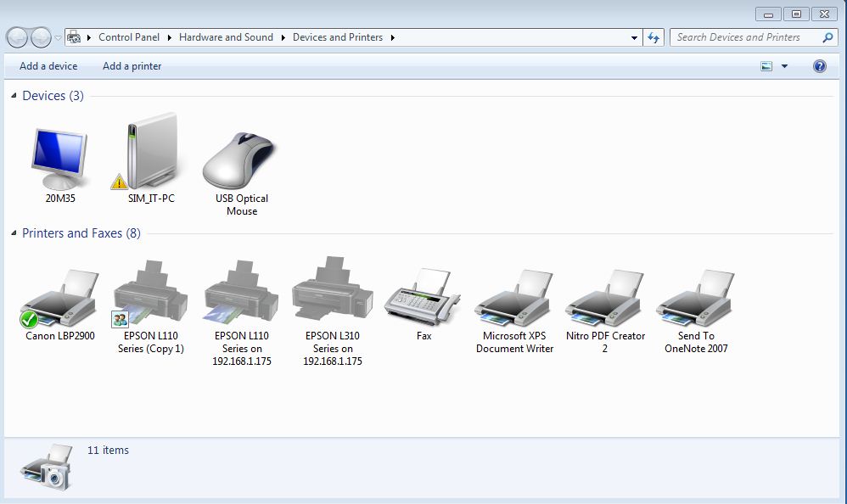
Task: Click the Add a printer button
Action: pyautogui.click(x=132, y=65)
